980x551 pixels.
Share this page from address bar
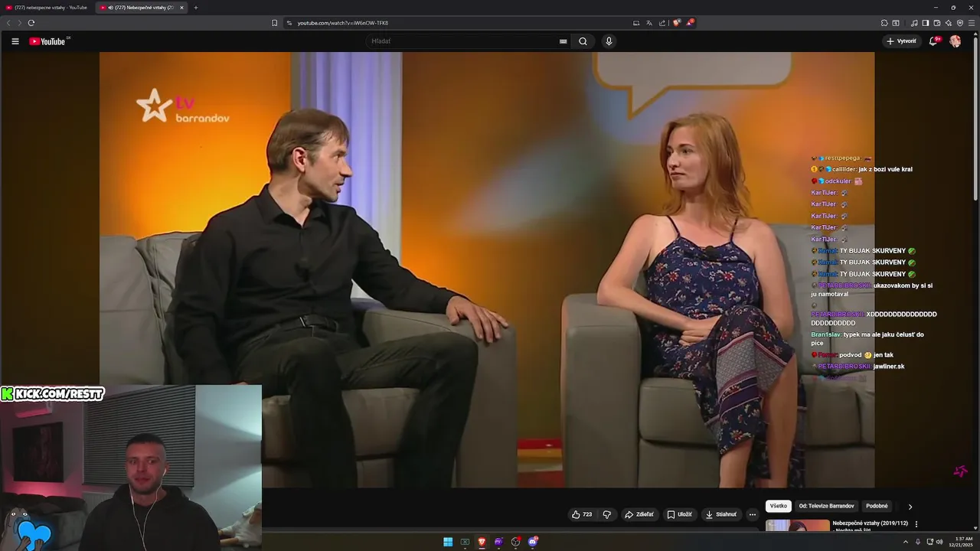coord(662,23)
